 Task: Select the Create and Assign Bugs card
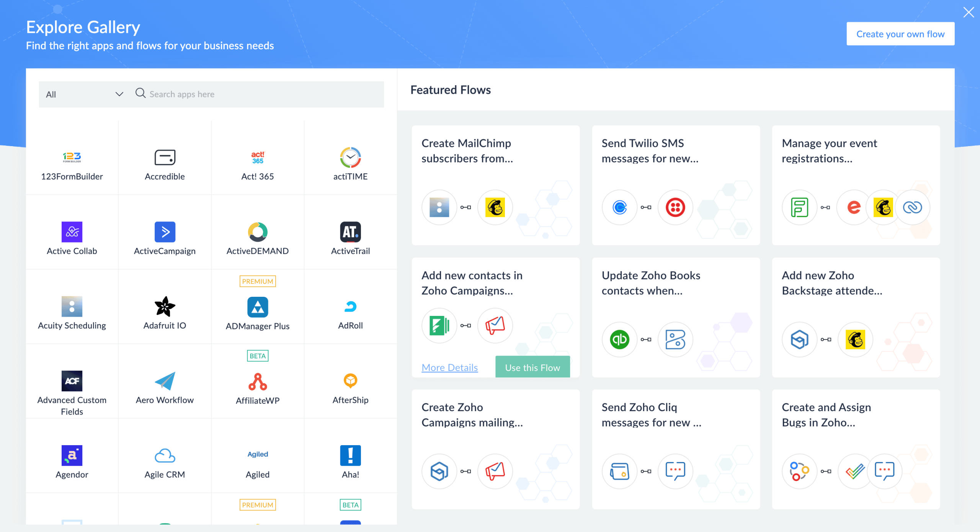point(855,449)
